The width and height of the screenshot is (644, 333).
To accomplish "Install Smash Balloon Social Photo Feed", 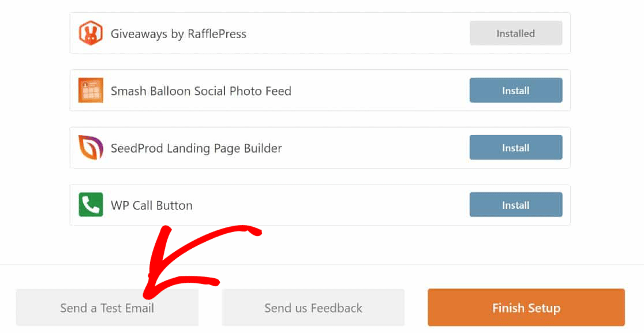I will pyautogui.click(x=516, y=91).
